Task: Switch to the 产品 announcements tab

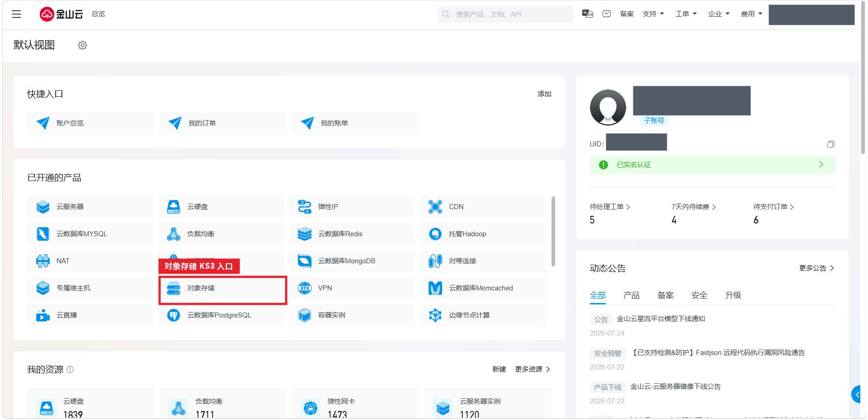Action: 632,295
